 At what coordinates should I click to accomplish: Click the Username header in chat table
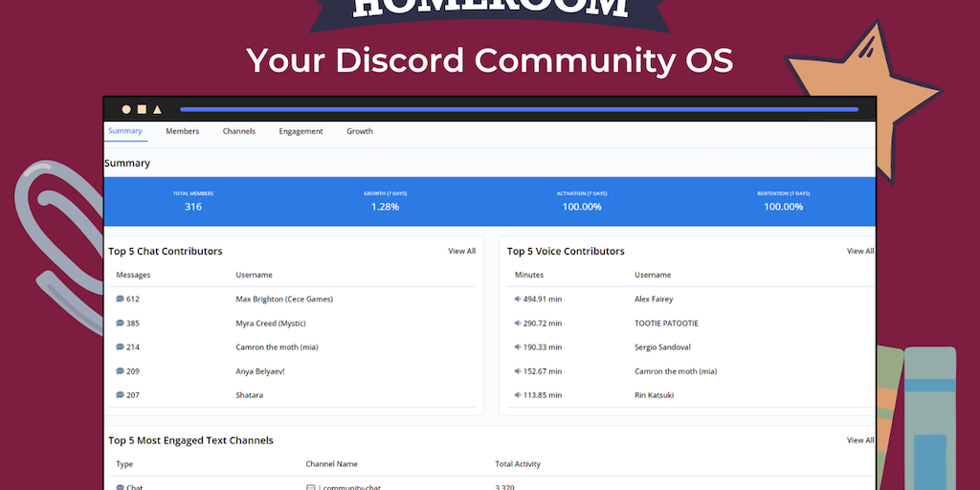click(x=254, y=275)
